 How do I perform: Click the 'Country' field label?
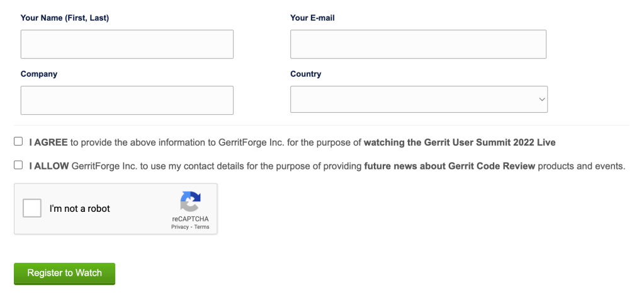click(306, 74)
